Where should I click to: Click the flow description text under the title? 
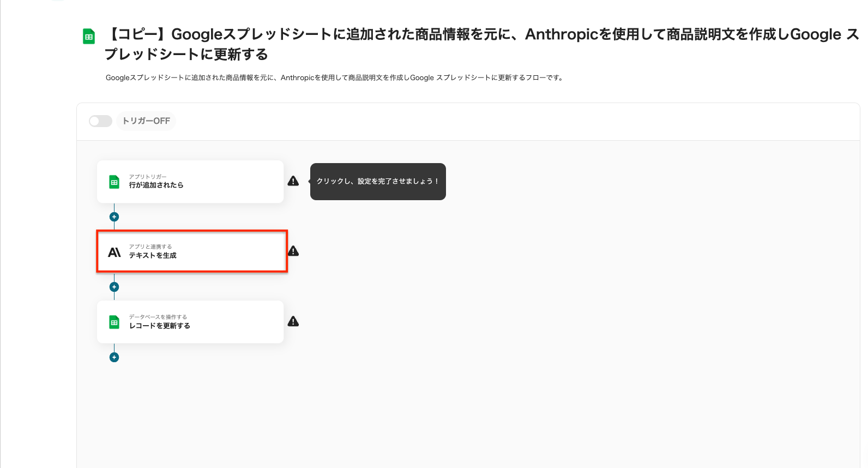coord(334,78)
